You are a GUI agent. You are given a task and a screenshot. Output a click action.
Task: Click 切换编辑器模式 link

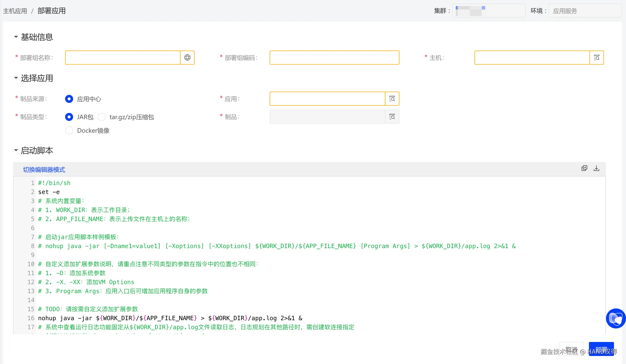point(44,170)
